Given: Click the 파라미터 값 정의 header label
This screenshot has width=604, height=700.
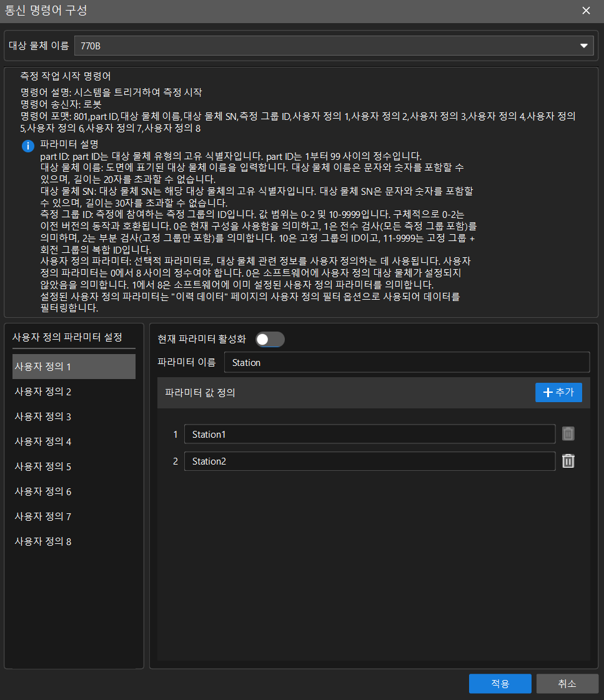Looking at the screenshot, I should pyautogui.click(x=200, y=393).
